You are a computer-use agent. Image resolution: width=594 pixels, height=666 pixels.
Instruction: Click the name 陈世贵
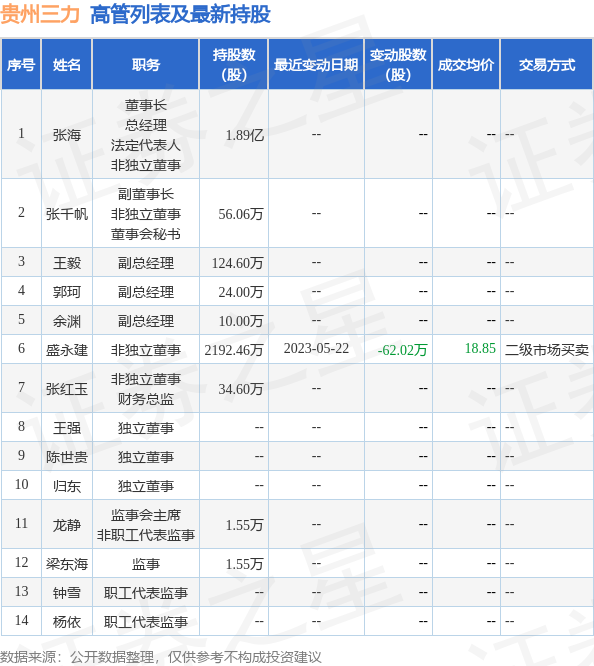[x=67, y=457]
